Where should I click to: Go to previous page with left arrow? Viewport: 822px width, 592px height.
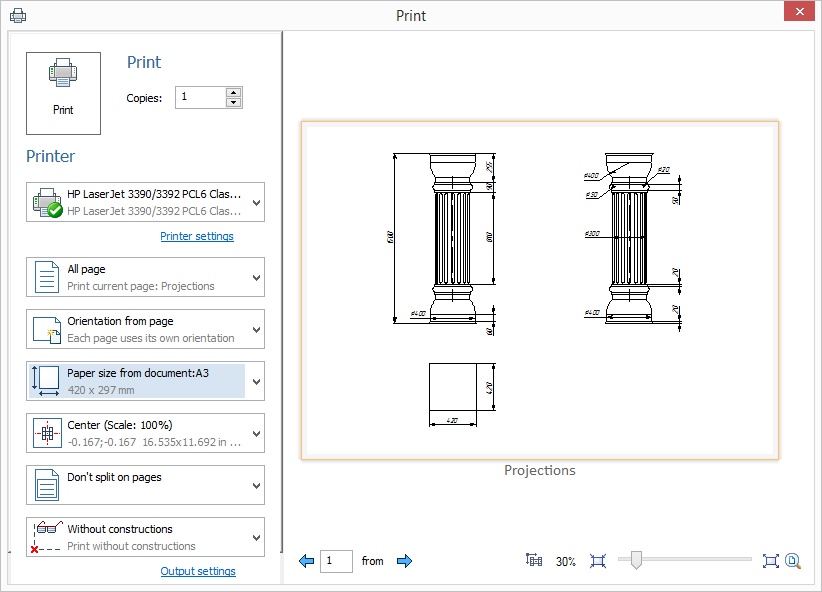[306, 561]
